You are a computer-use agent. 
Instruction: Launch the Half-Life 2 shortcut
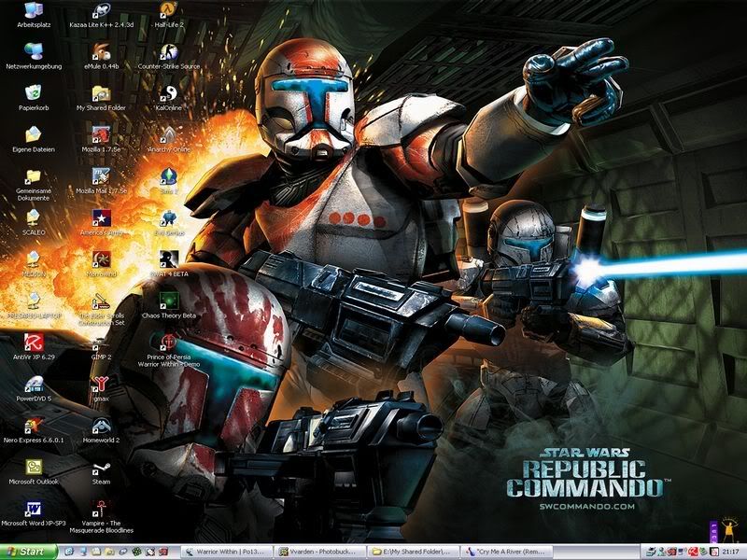pyautogui.click(x=169, y=14)
